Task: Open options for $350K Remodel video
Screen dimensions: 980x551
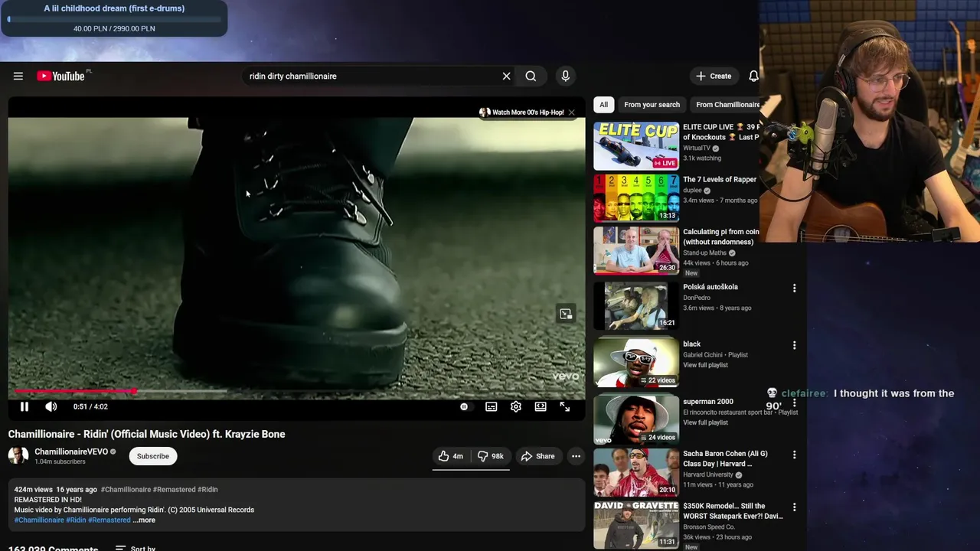Action: point(794,507)
